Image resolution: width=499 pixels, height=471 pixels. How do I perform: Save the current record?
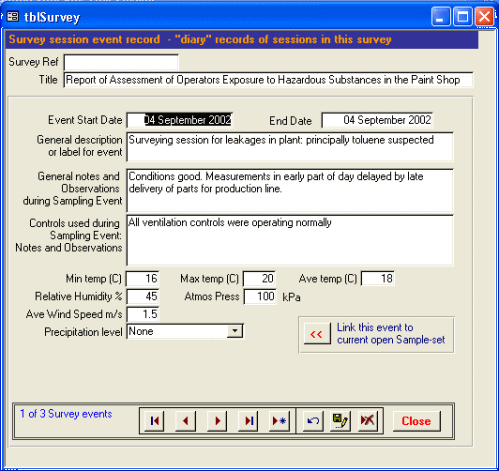340,421
